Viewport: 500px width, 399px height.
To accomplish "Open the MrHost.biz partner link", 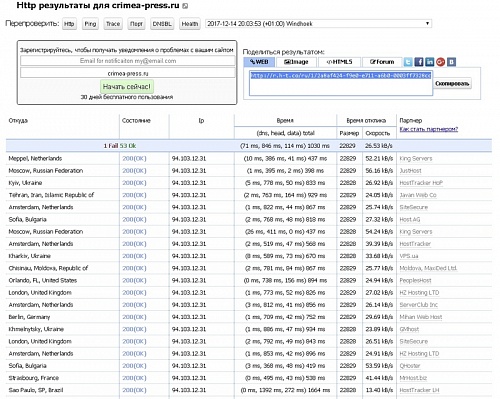I will click(413, 378).
